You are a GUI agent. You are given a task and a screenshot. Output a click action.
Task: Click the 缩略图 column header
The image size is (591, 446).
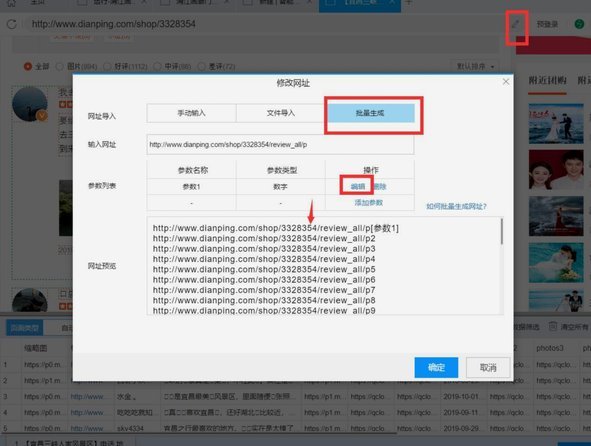click(x=36, y=348)
